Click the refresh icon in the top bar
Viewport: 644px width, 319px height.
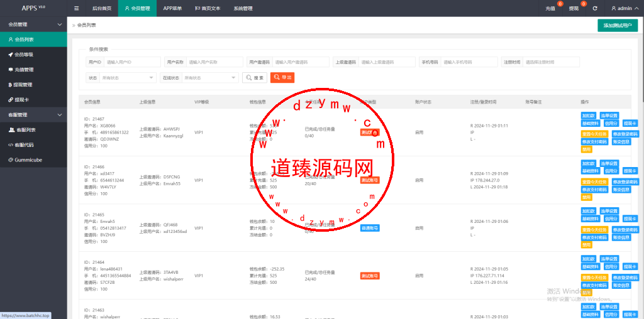coord(595,8)
